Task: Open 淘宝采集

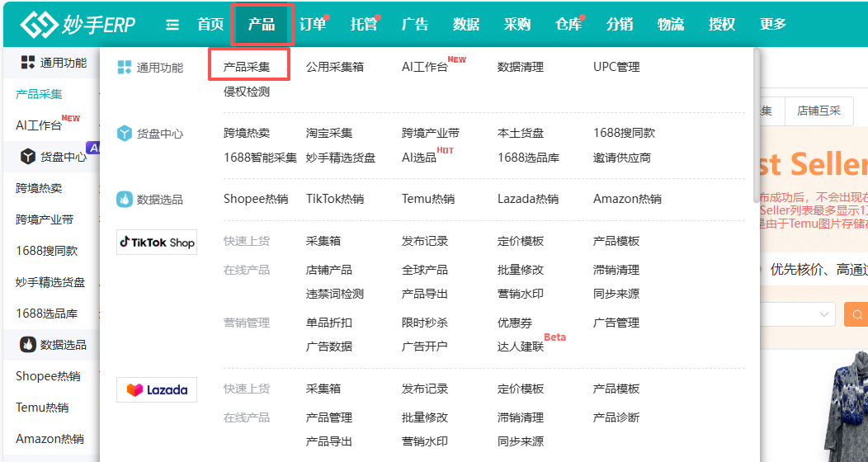Action: coord(329,133)
